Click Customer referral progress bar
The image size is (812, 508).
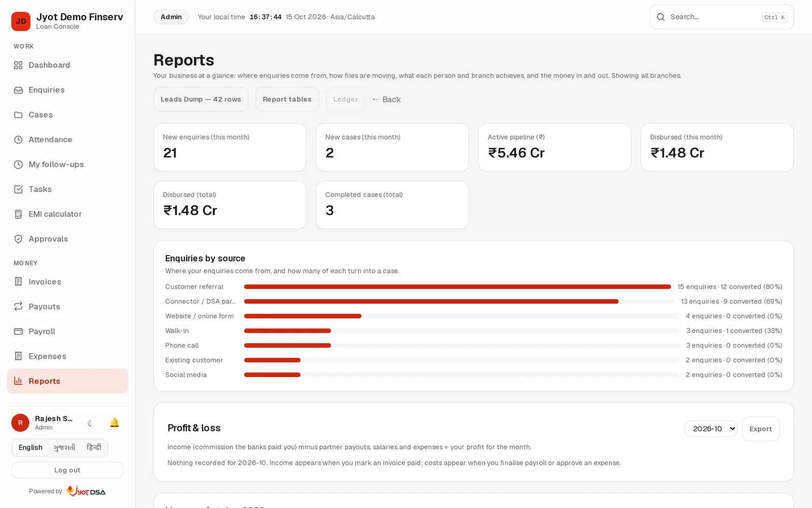(457, 287)
